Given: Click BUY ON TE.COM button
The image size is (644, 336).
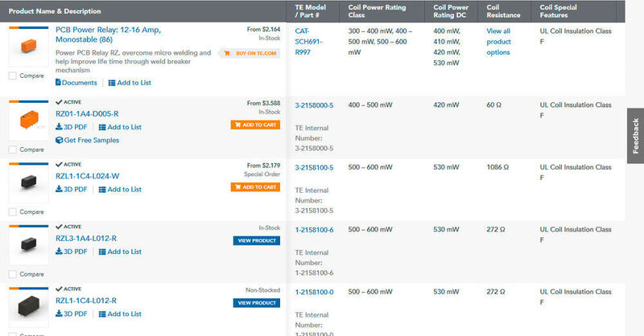Looking at the screenshot, I should (x=249, y=53).
